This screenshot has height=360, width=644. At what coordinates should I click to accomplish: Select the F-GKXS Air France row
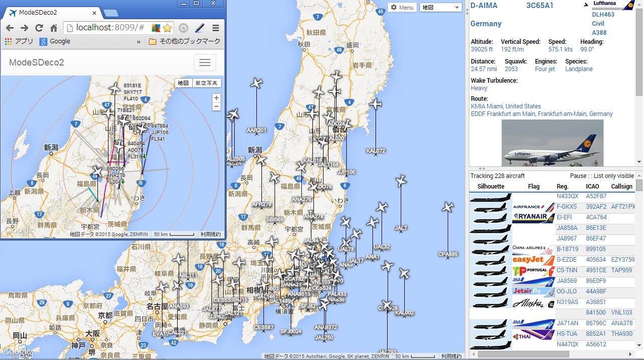point(552,207)
